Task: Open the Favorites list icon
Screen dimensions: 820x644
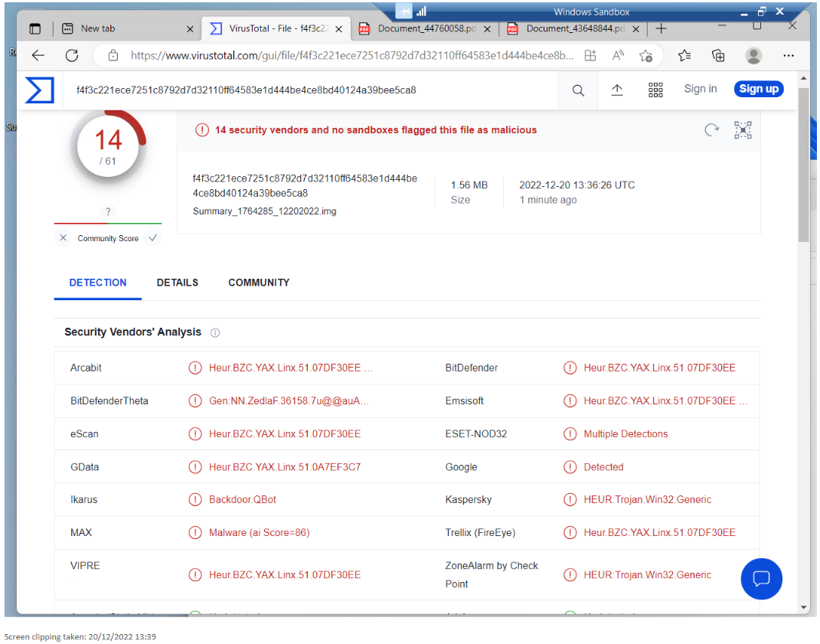Action: [684, 55]
